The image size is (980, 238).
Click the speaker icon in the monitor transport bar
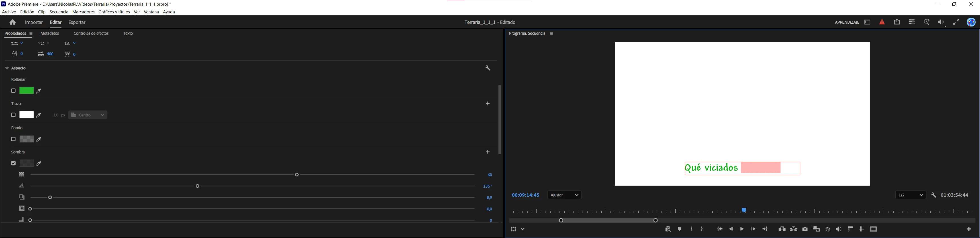839,229
